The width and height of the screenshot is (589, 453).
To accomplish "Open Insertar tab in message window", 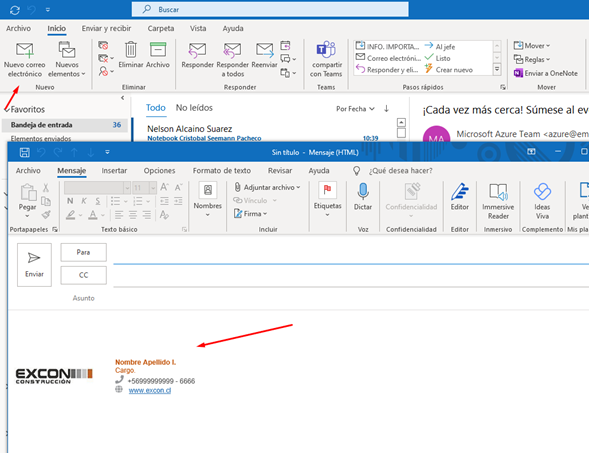I will pos(114,171).
